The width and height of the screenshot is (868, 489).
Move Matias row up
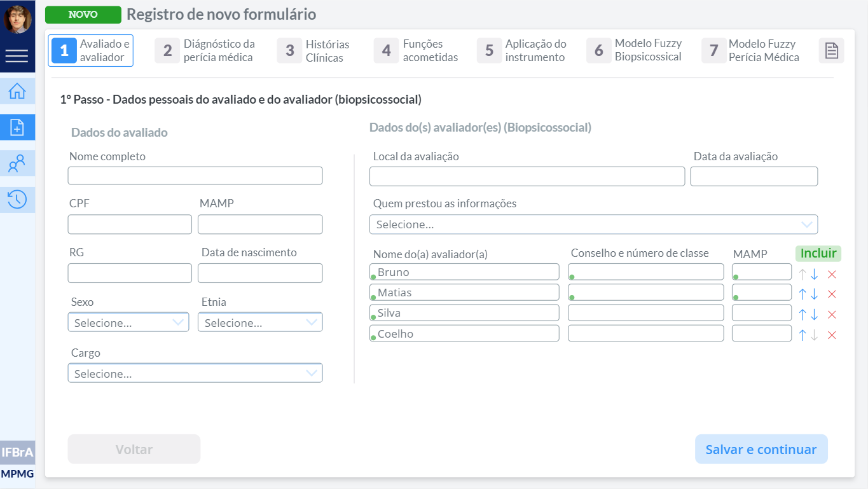(803, 294)
